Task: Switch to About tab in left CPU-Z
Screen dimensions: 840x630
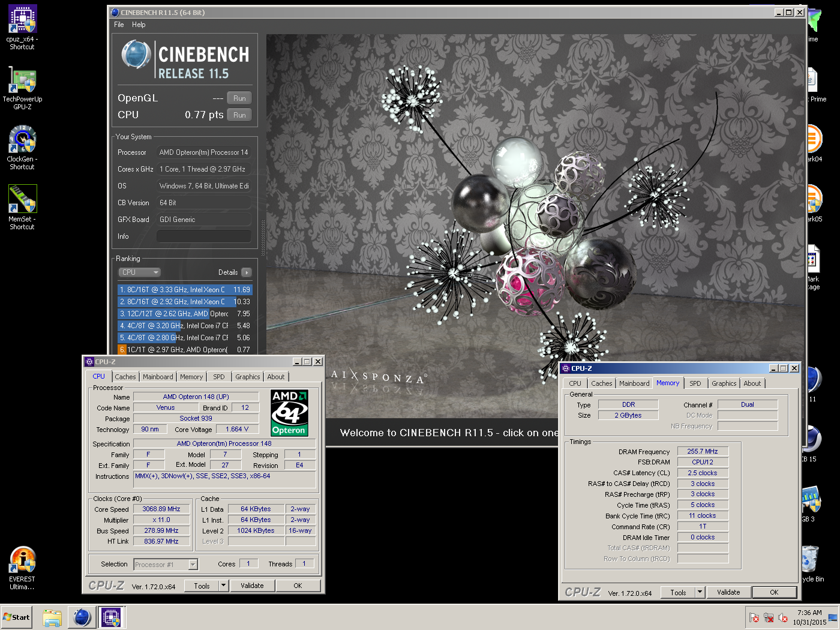Action: click(276, 377)
